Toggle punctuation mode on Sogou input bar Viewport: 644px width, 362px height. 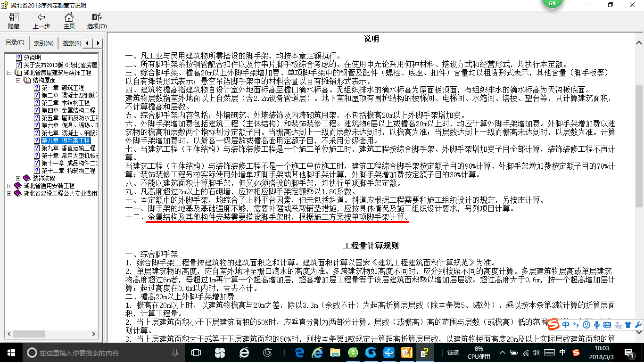click(x=576, y=324)
